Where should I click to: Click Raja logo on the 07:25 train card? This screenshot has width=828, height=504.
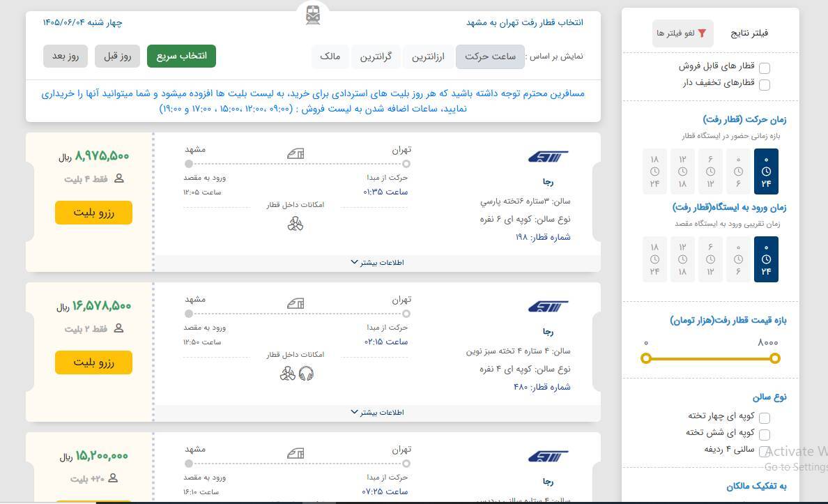point(548,456)
